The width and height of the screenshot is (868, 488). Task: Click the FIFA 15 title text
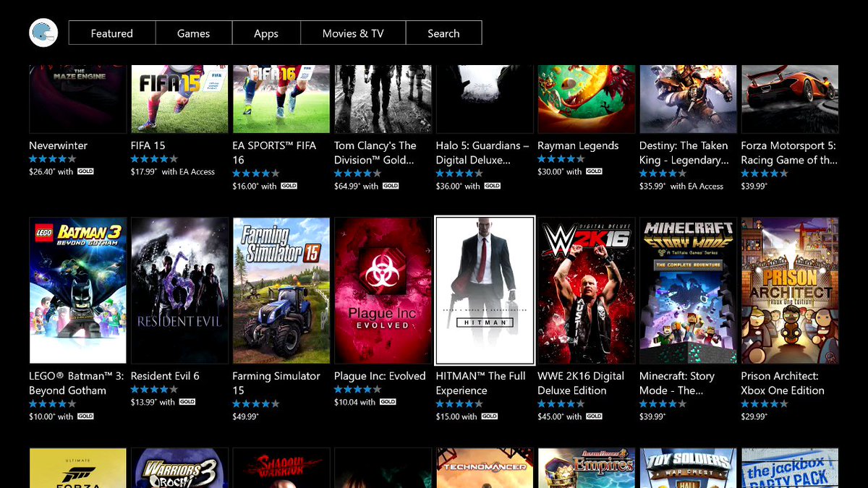(148, 145)
